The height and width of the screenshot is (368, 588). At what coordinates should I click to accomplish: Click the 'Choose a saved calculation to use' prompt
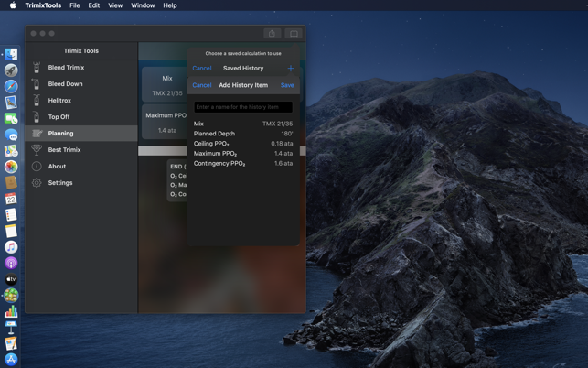pyautogui.click(x=243, y=54)
